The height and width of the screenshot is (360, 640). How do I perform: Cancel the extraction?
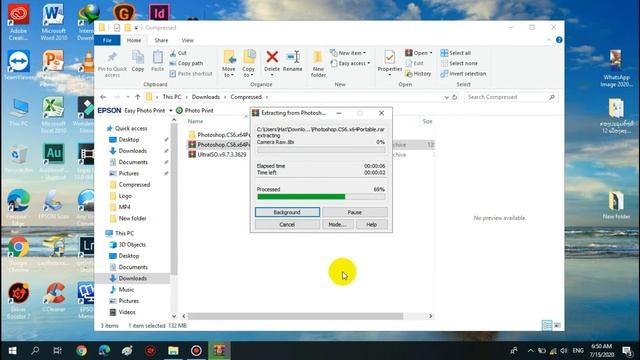click(287, 224)
